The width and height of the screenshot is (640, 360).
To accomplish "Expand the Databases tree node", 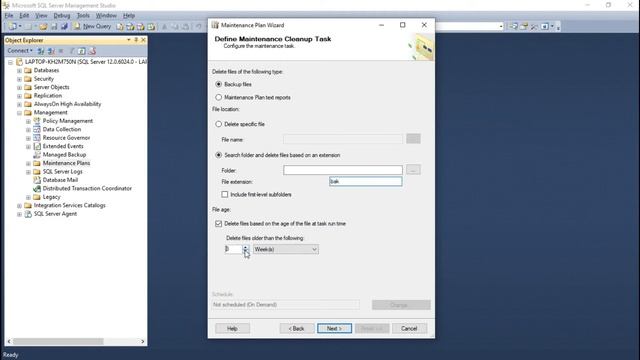I will tap(19, 71).
